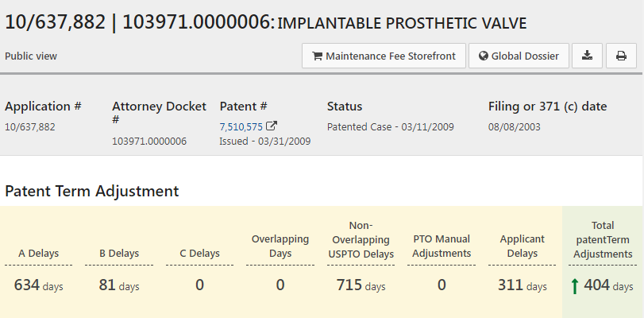The width and height of the screenshot is (644, 318).
Task: Click the PTO Manual Adjustments header
Action: [442, 246]
